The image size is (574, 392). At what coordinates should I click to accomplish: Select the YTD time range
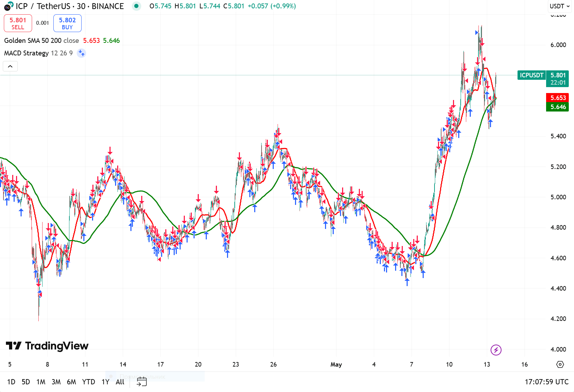[89, 382]
